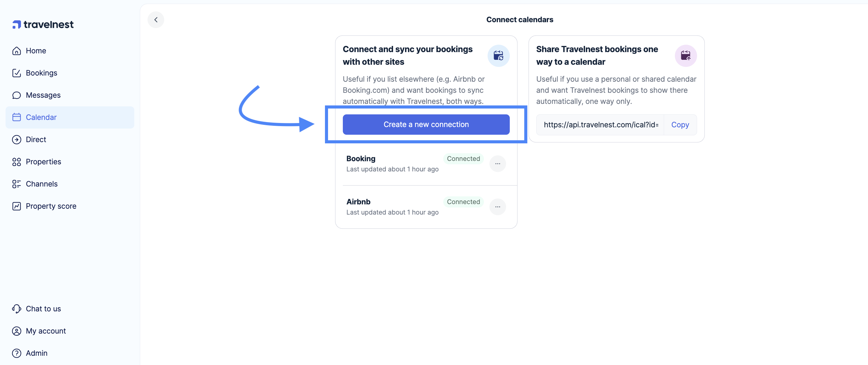Click the Direct arrow icon
The width and height of the screenshot is (868, 365).
[17, 139]
